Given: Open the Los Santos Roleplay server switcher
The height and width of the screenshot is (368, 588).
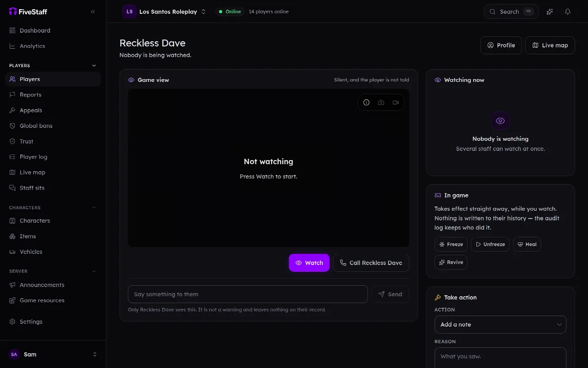Looking at the screenshot, I should [x=165, y=11].
